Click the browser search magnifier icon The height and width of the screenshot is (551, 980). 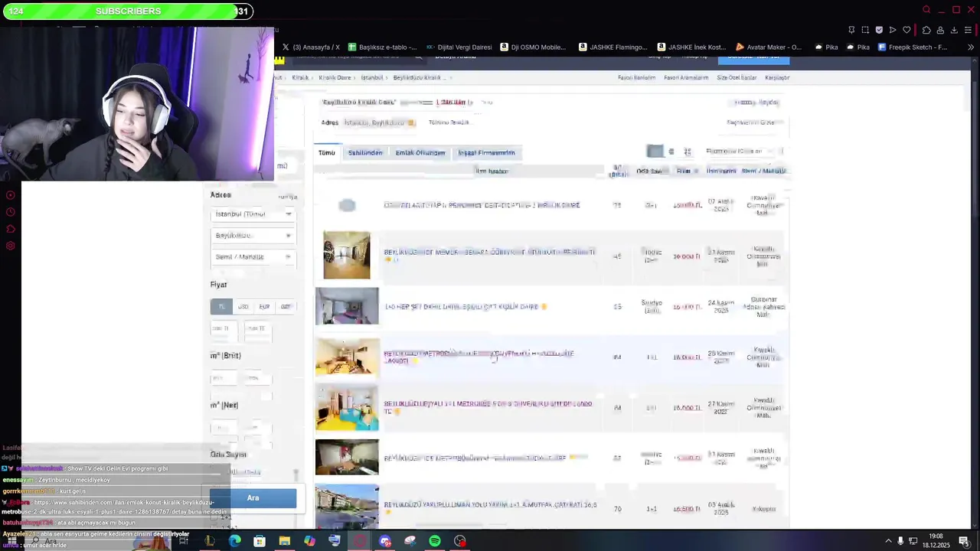click(926, 10)
